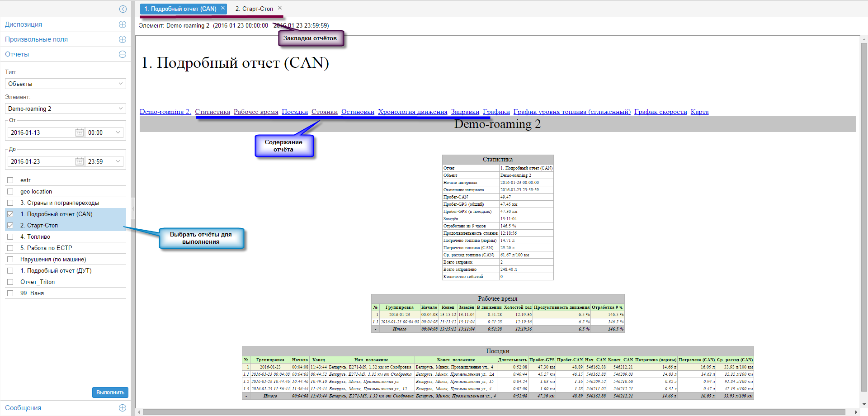868x416 pixels.
Task: Follow the Хронология движения link
Action: 412,112
